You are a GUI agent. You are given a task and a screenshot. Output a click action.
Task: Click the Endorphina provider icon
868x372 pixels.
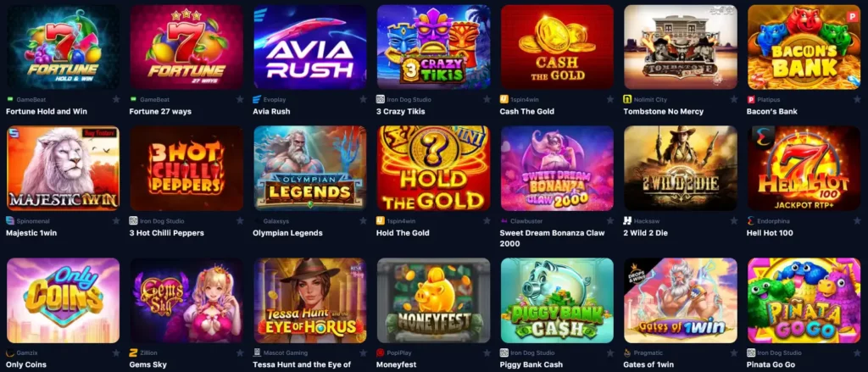[751, 220]
